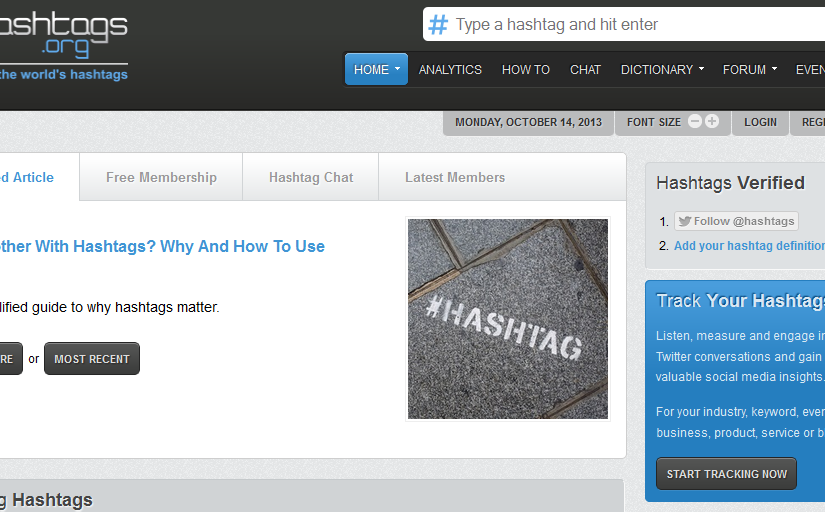Click the MOST RECENT button
825x512 pixels.
coord(92,359)
